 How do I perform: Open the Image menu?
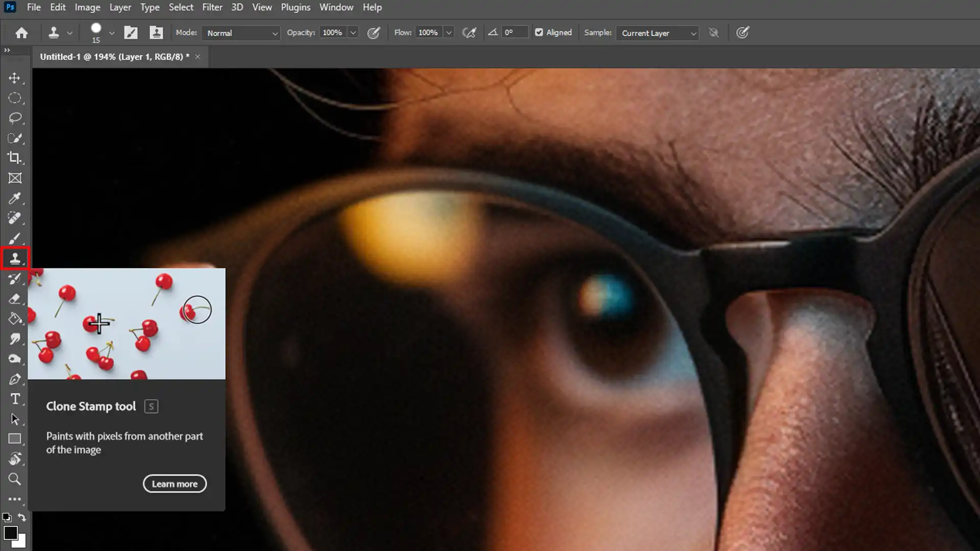[87, 7]
